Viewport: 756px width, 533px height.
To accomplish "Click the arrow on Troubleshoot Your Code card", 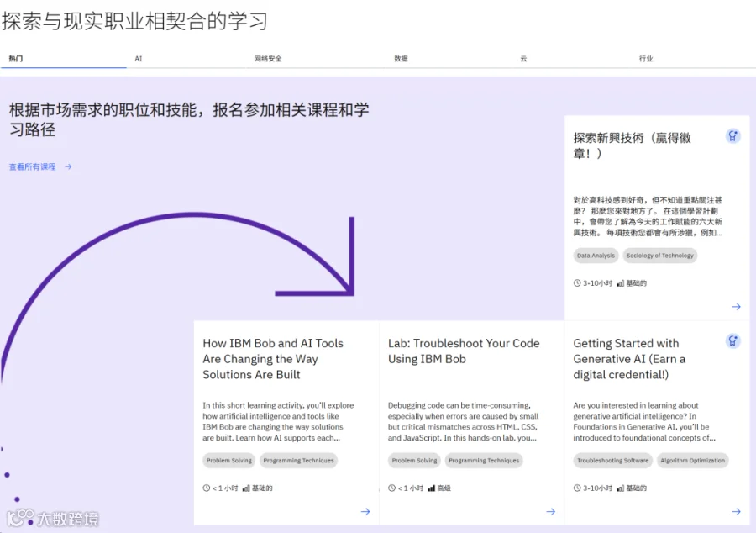I will 550,512.
